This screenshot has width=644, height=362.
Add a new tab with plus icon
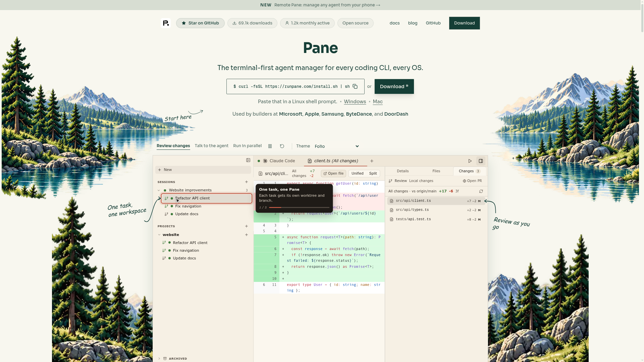[x=372, y=161]
